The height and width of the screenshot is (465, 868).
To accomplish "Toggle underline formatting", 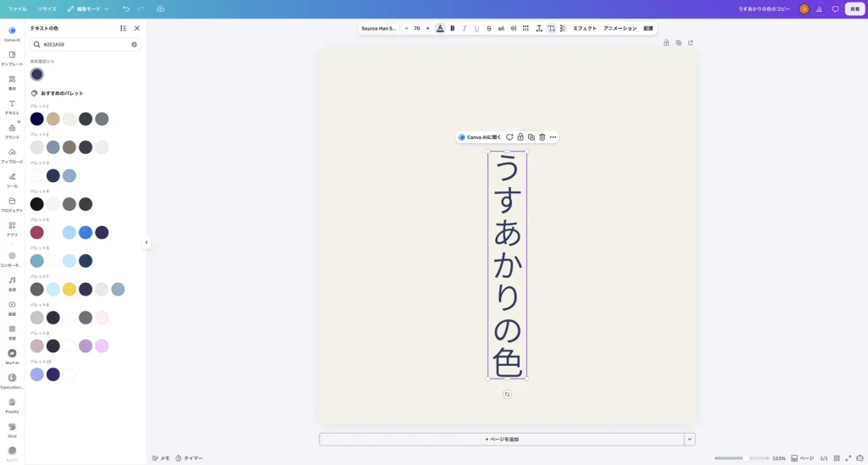I will click(476, 28).
